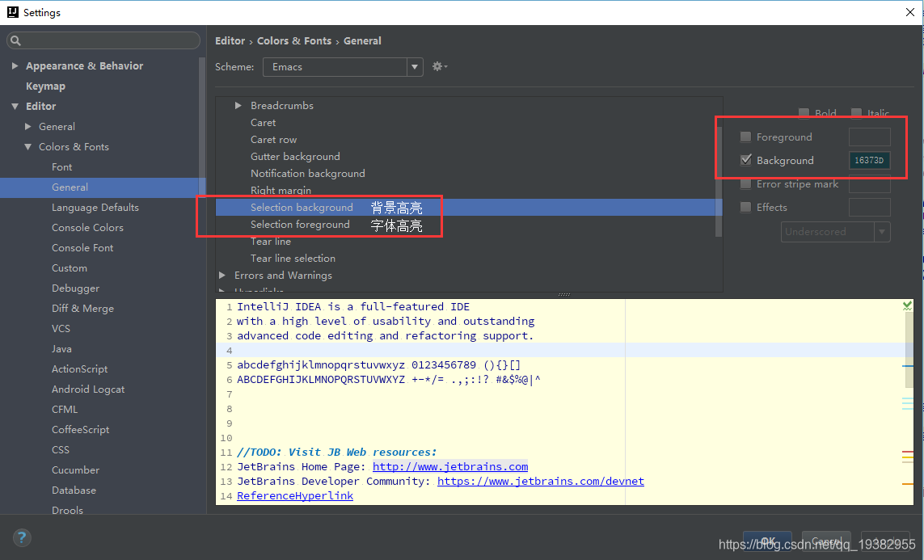
Task: Select the Java colors page
Action: click(61, 348)
